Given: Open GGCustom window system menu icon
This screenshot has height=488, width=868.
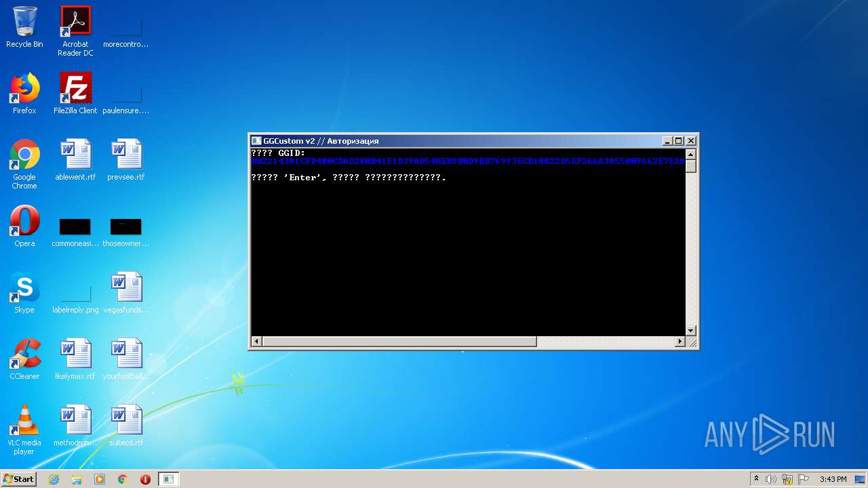Looking at the screenshot, I should 256,141.
